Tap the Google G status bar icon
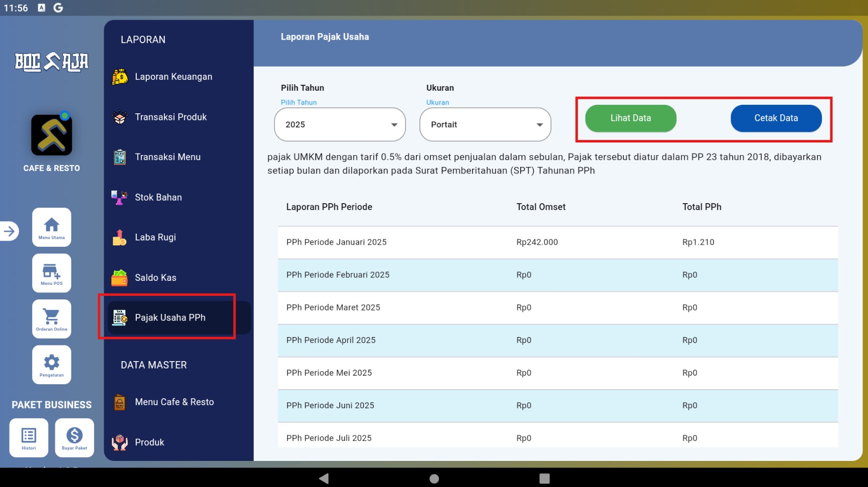 [x=58, y=8]
